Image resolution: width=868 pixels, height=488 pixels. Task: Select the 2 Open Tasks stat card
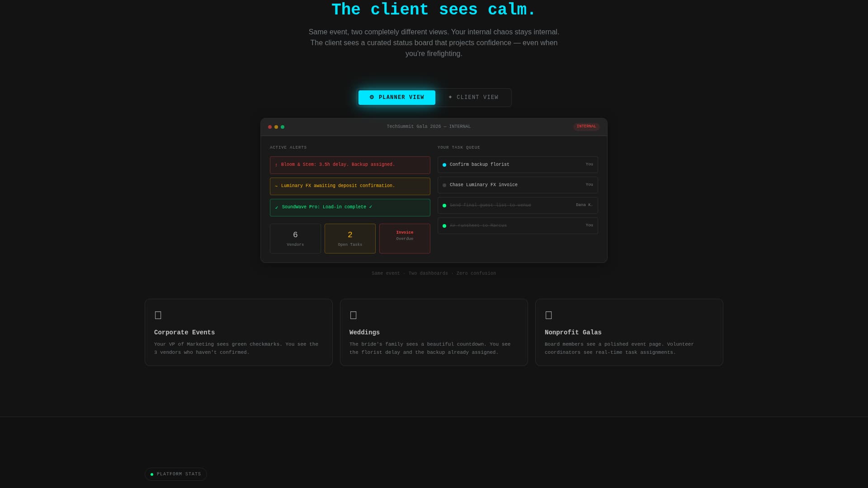[x=350, y=239]
